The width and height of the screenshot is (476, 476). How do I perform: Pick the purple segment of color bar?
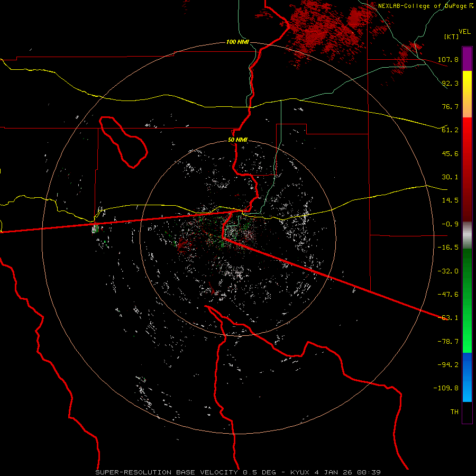467,59
